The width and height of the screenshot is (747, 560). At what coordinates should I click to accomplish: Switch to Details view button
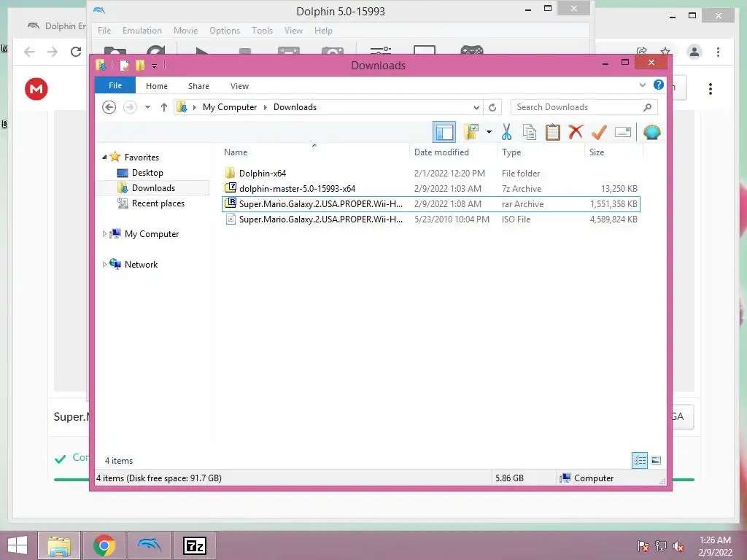639,460
